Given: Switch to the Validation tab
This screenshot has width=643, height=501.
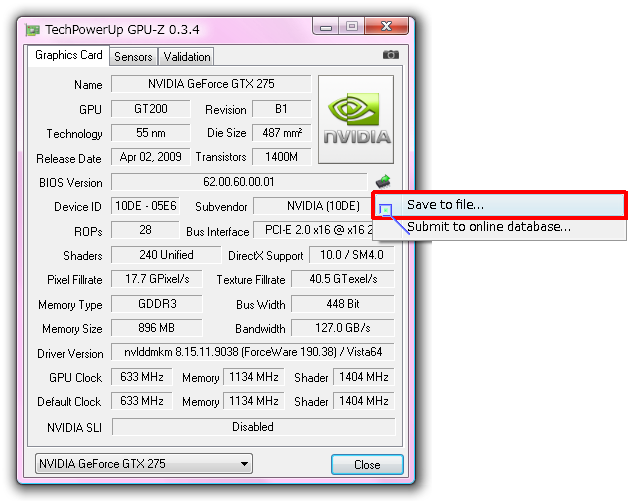Looking at the screenshot, I should click(187, 57).
